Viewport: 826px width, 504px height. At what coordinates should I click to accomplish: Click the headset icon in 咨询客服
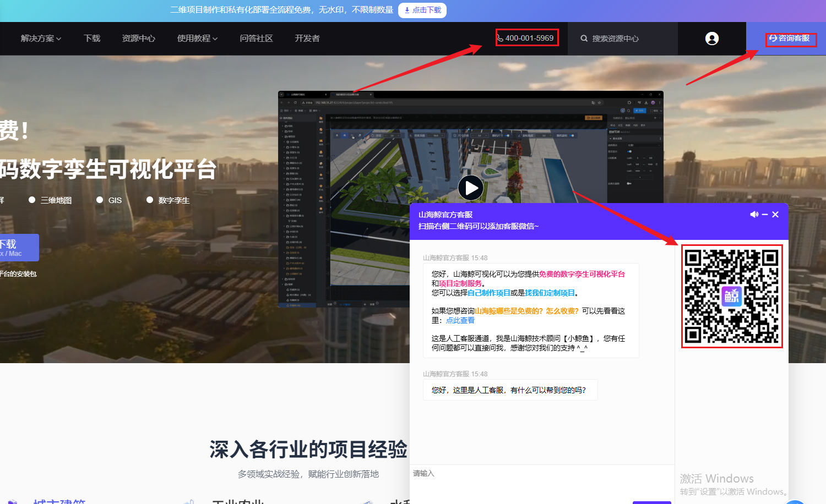773,39
